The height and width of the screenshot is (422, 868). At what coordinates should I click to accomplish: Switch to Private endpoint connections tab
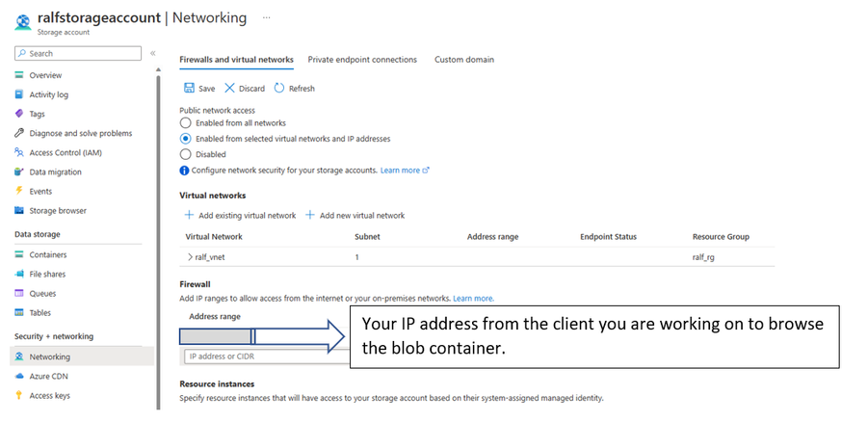[362, 60]
